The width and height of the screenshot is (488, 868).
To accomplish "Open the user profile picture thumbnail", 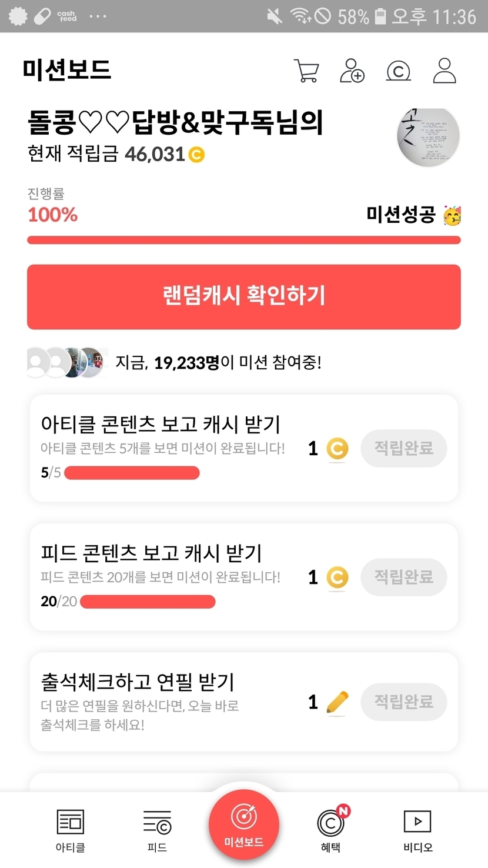I will click(428, 137).
